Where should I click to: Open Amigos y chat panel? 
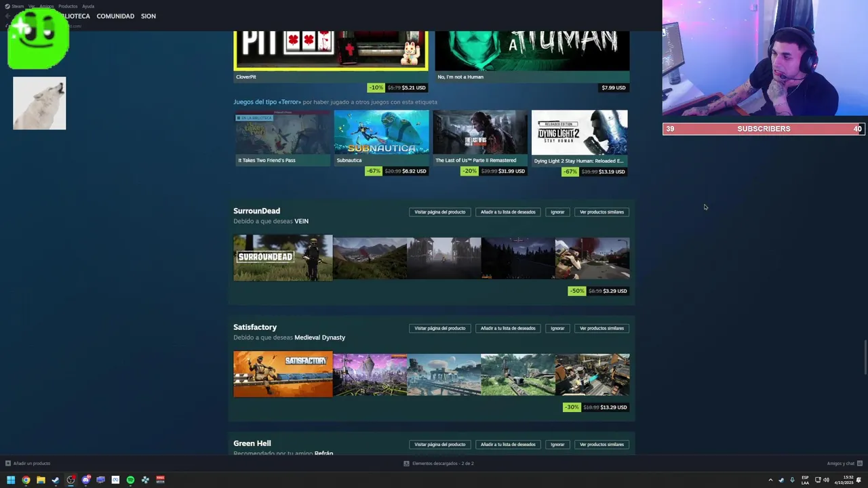pos(844,464)
